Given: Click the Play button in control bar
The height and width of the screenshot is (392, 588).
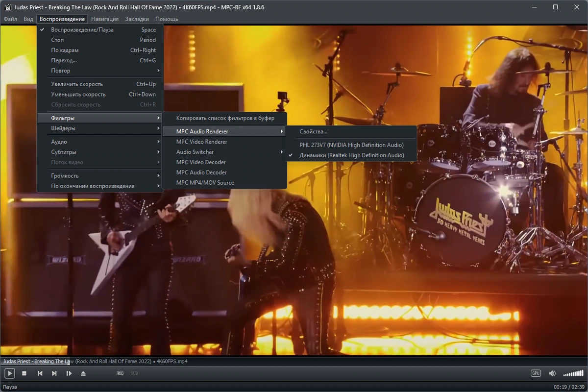Looking at the screenshot, I should click(9, 373).
